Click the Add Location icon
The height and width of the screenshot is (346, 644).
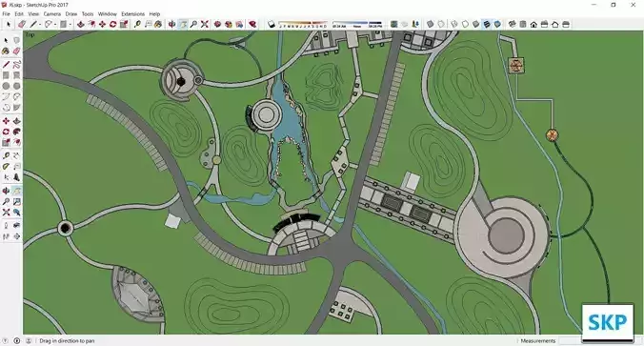393,25
